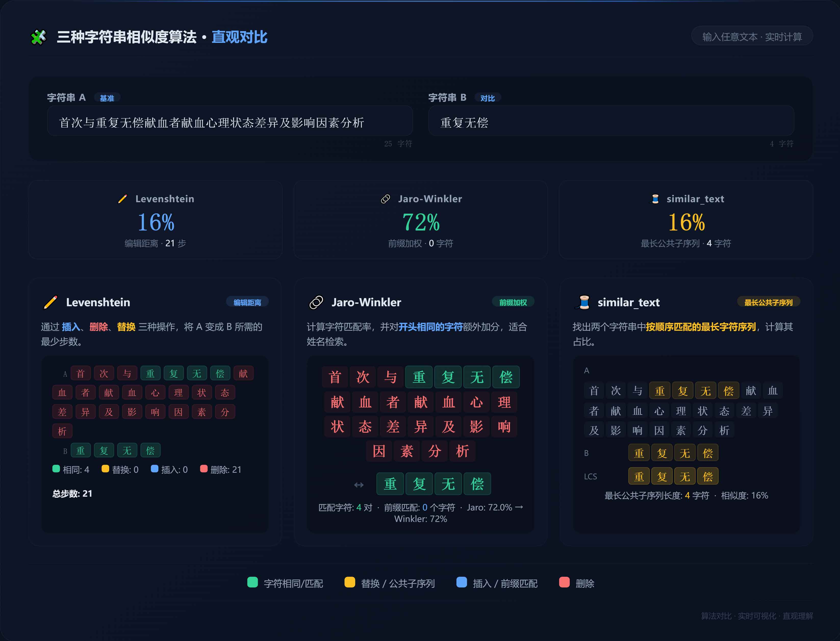Click the blue 直观对比 title text
Image resolution: width=840 pixels, height=641 pixels.
pyautogui.click(x=239, y=37)
